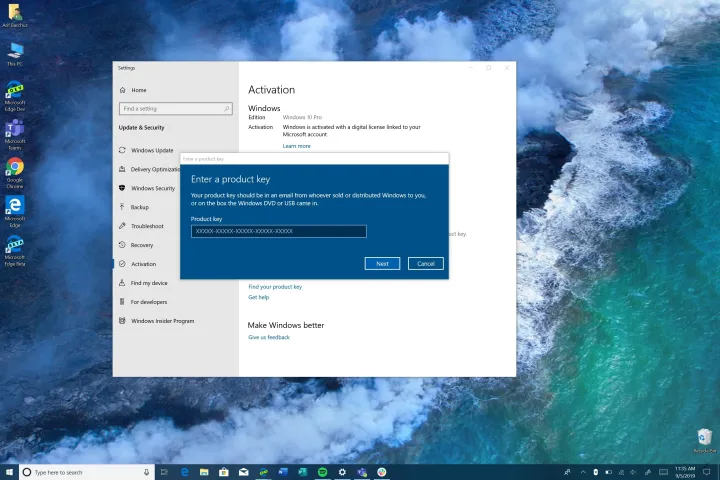This screenshot has height=480, width=720.
Task: Open Publisher from the taskbar
Action: click(303, 472)
